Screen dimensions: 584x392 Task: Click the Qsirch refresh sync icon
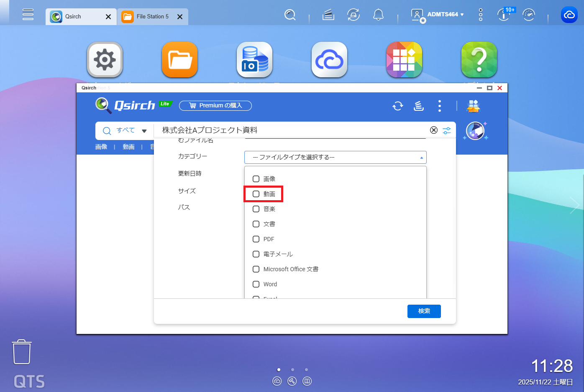(398, 106)
